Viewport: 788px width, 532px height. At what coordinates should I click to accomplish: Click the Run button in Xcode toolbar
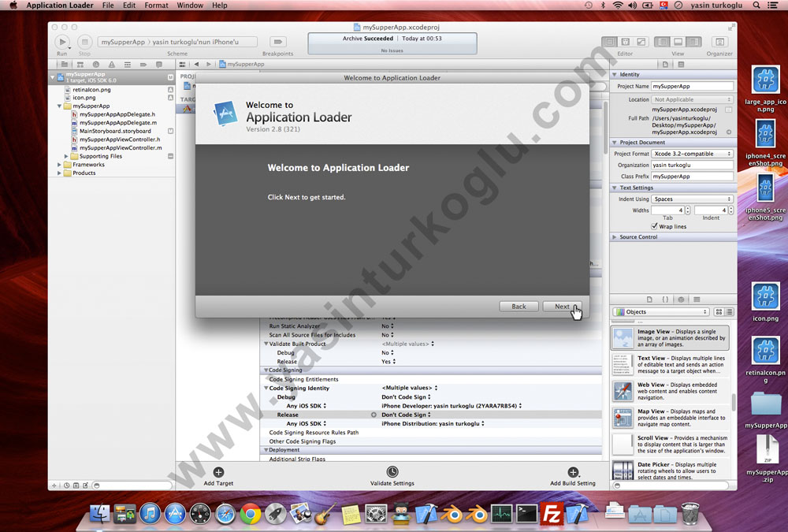[x=62, y=42]
